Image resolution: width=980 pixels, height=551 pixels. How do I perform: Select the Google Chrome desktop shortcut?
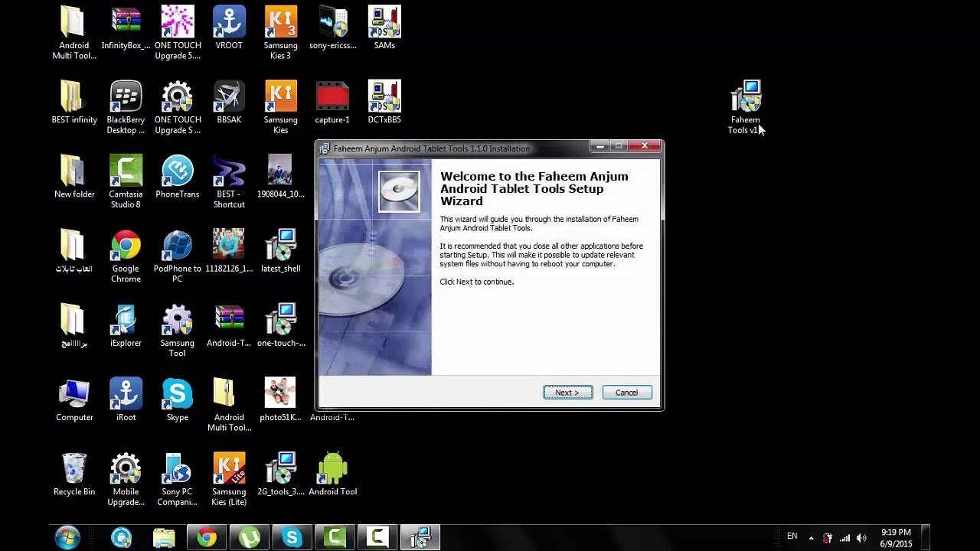tap(126, 256)
